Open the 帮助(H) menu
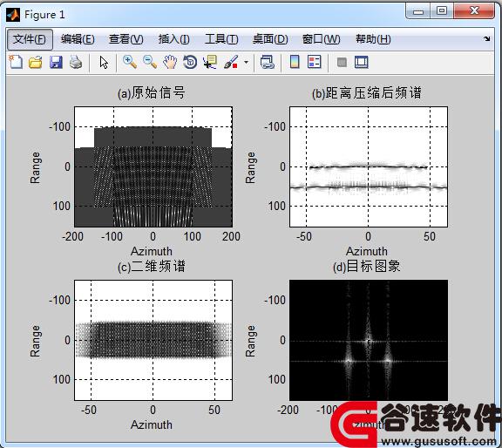 (x=373, y=39)
